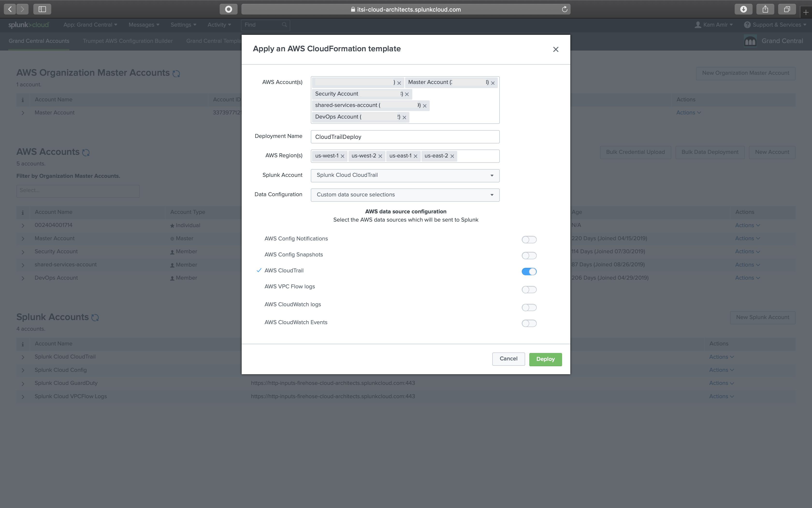This screenshot has width=812, height=508.
Task: Remove us-west-2 region tag
Action: click(x=380, y=156)
